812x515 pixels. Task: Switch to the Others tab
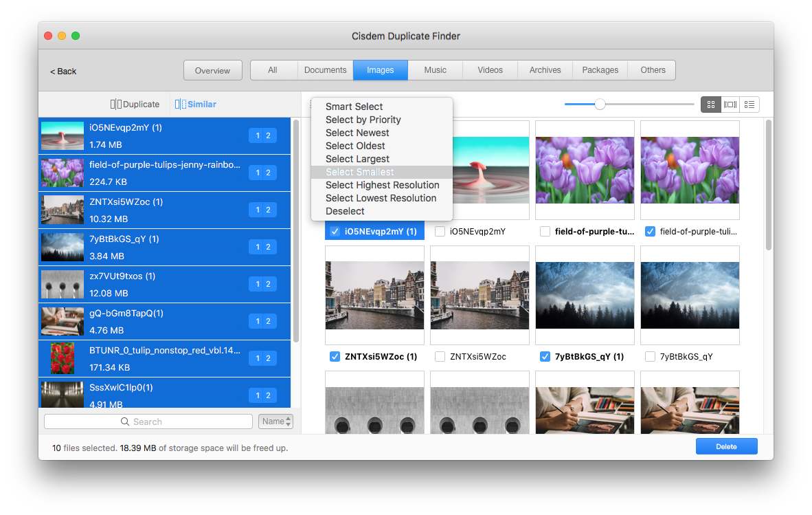pos(653,70)
